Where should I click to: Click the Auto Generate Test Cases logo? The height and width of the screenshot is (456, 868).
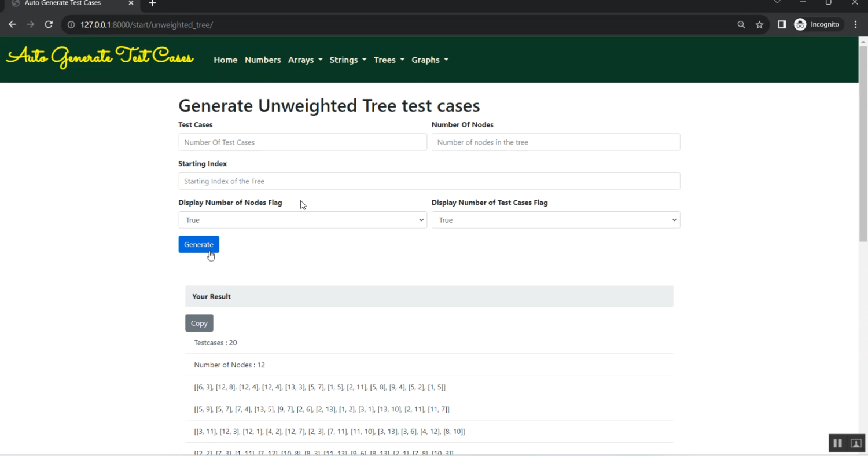[100, 57]
